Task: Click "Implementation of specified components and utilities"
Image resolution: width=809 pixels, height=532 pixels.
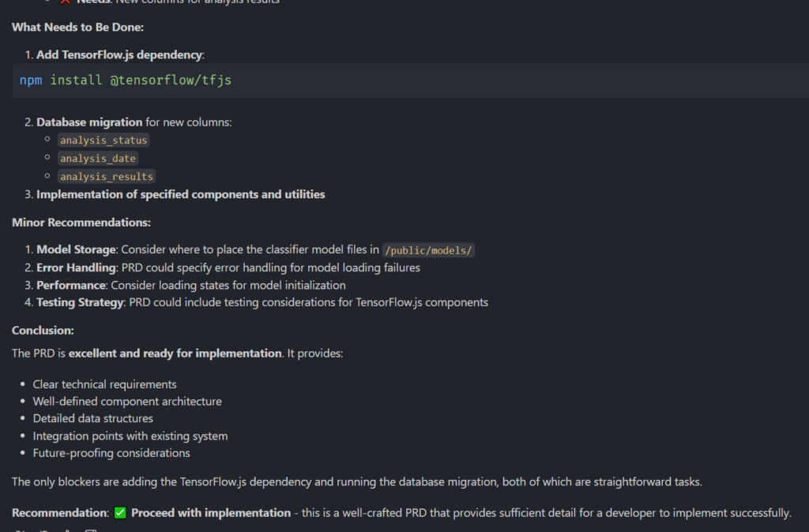Action: pos(180,194)
